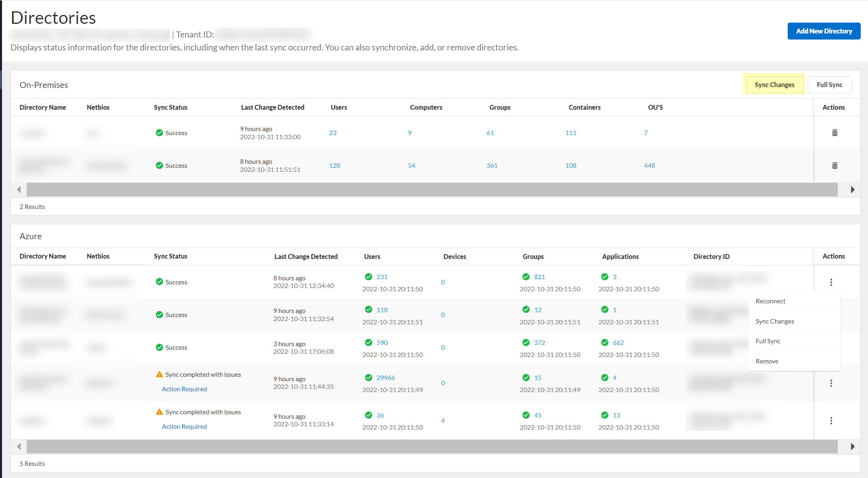Click right arrow on On-Premises horizontal scrollbar
The width and height of the screenshot is (868, 478).
pyautogui.click(x=852, y=190)
